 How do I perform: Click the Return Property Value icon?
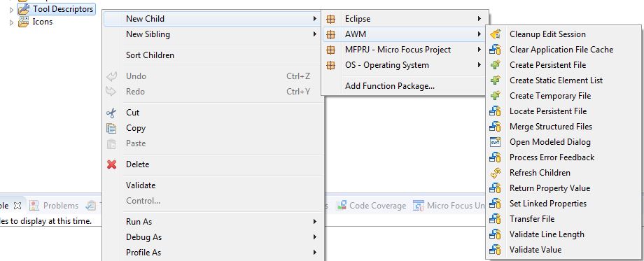496,188
